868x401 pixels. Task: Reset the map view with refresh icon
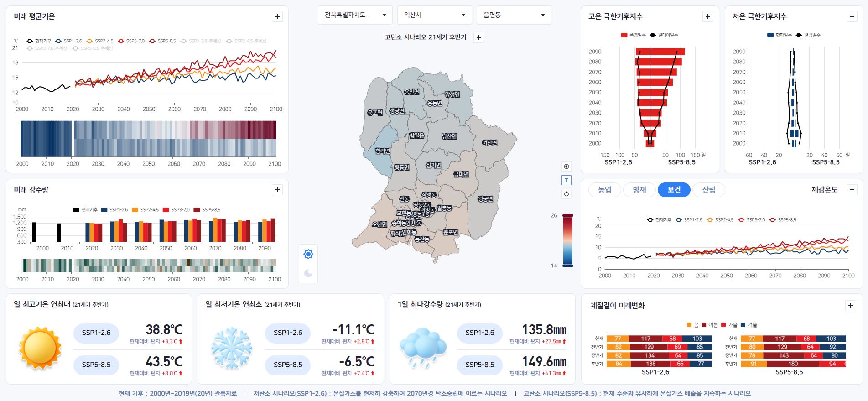click(566, 194)
